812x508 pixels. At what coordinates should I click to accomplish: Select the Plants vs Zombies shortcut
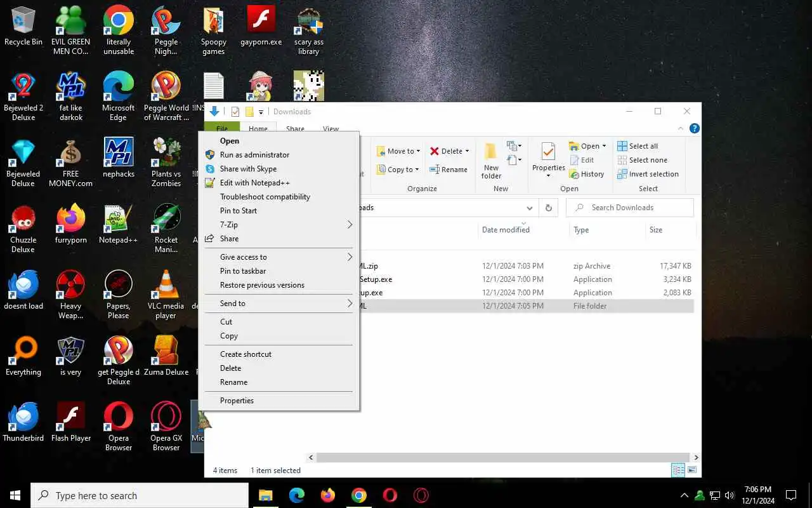point(166,163)
